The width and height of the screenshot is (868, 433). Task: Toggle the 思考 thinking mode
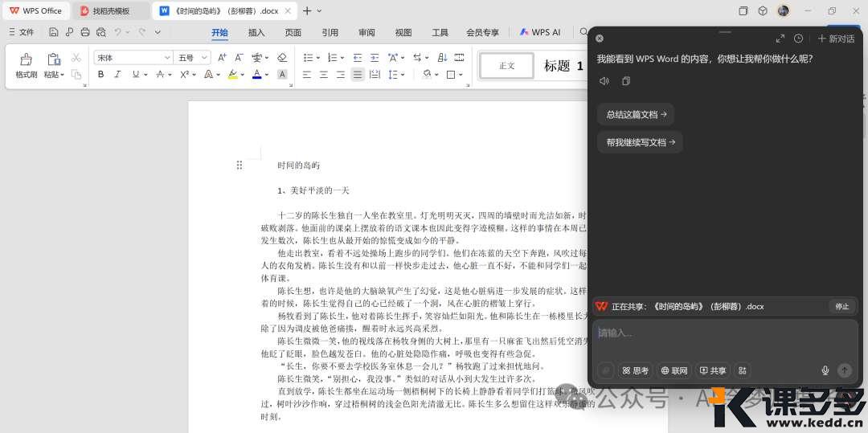tap(635, 370)
